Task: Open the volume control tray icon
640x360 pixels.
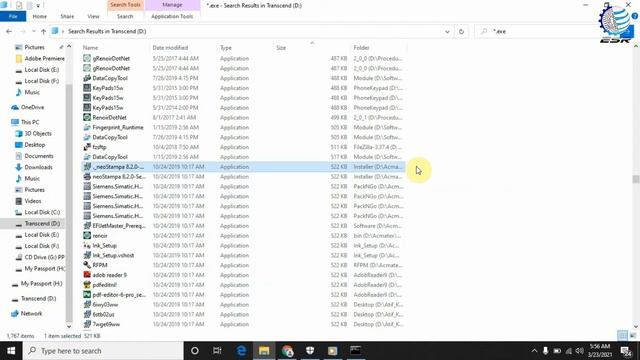Action: click(x=580, y=351)
